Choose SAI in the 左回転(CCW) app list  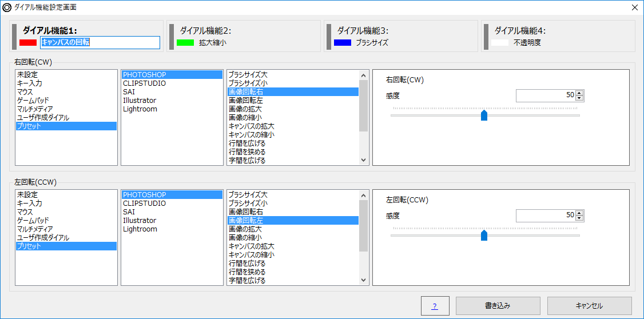click(x=172, y=212)
